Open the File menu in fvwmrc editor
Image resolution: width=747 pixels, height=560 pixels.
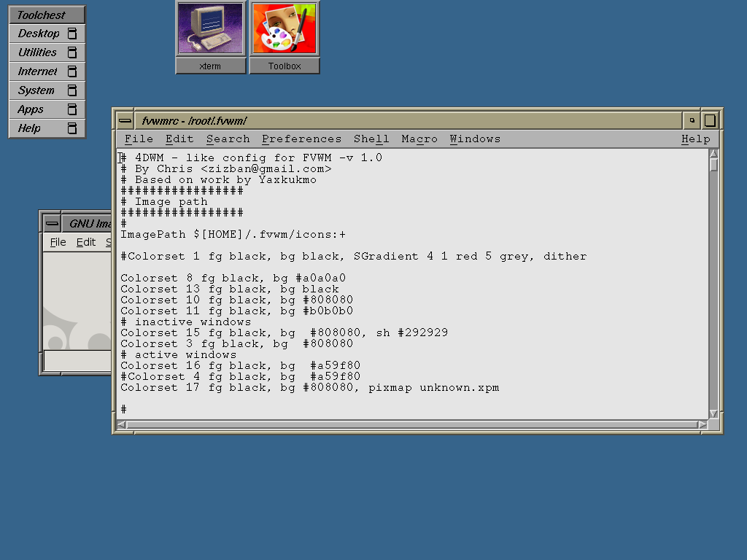(139, 139)
